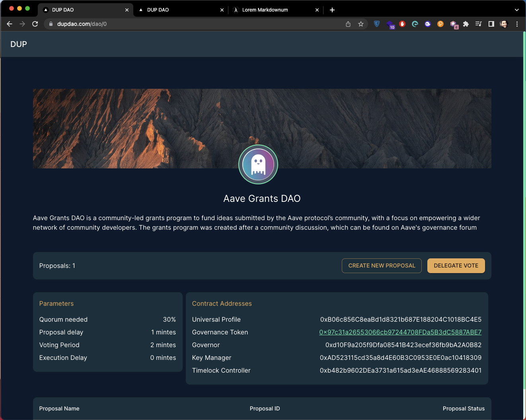Bookmark this page with the star icon
Screen dimensions: 526x420
(x=361, y=24)
